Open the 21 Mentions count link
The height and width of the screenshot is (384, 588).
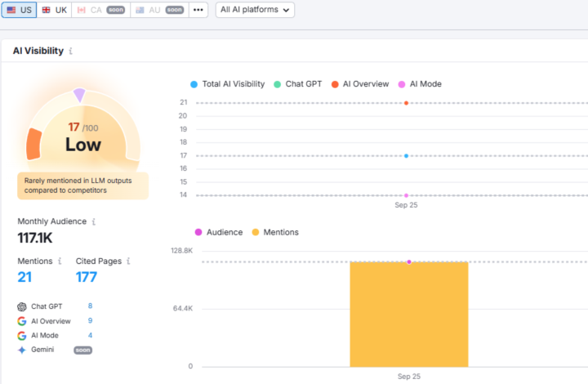pyautogui.click(x=24, y=277)
